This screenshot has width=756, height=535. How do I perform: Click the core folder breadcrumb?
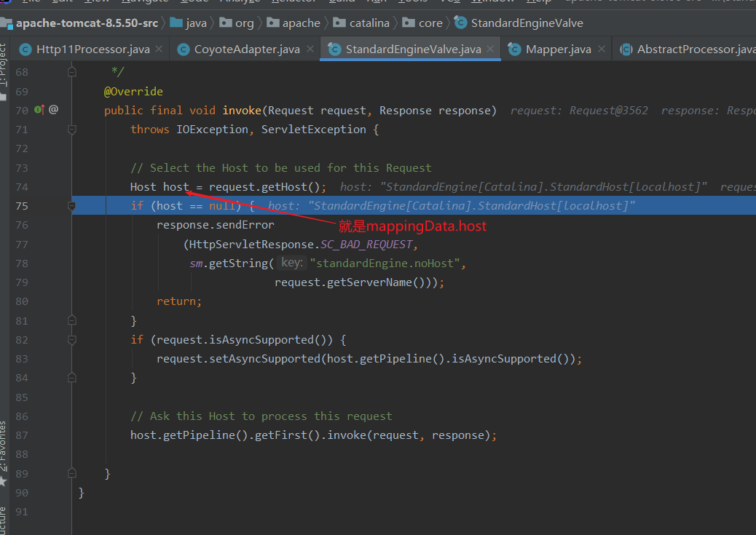(423, 23)
